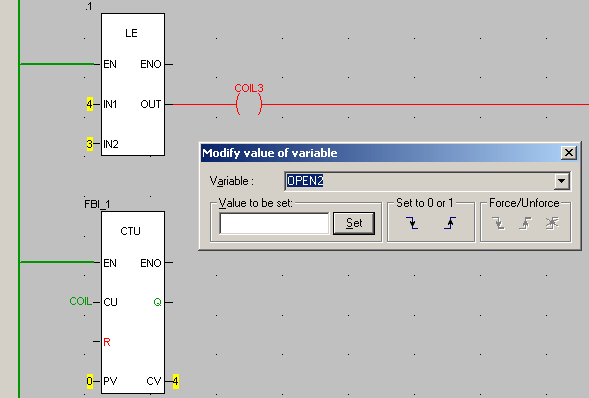Click the COIL variable at CU input

(80, 301)
